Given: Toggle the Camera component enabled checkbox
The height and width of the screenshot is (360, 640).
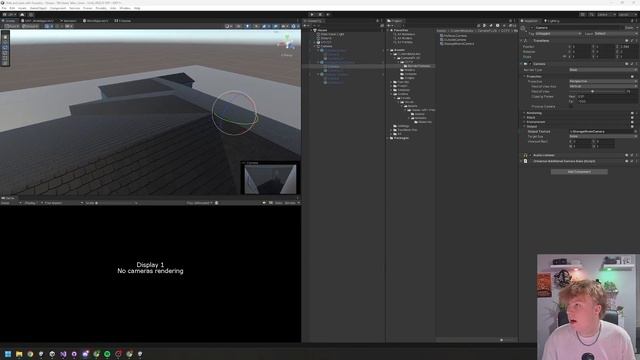Looking at the screenshot, I should click(x=530, y=64).
